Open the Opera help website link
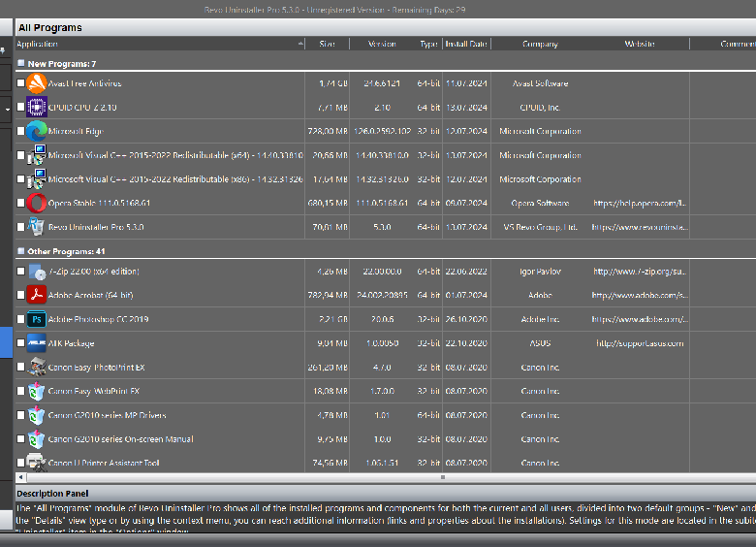Screen dimensions: 756x547 coord(640,203)
